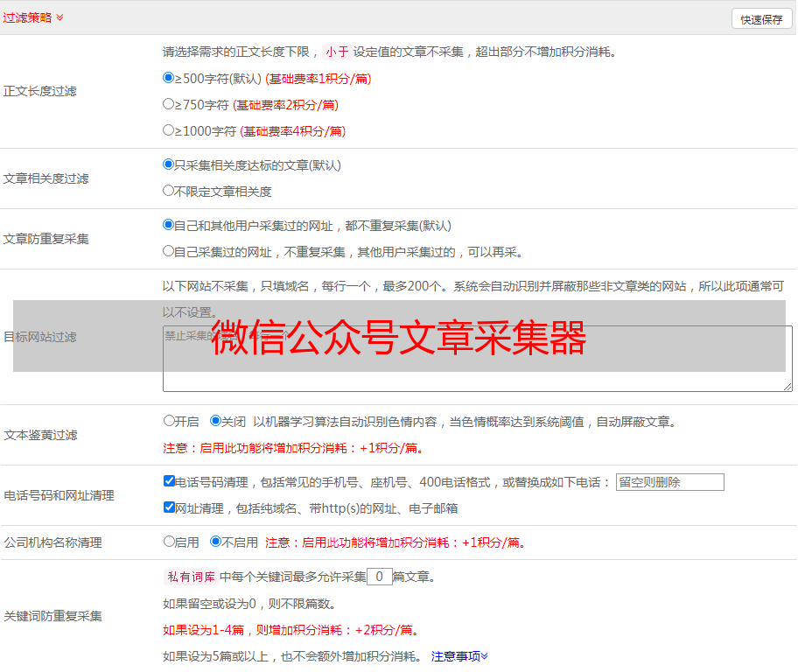This screenshot has width=798, height=672.
Task: Expand the 注意事项 link
Action: 459,656
